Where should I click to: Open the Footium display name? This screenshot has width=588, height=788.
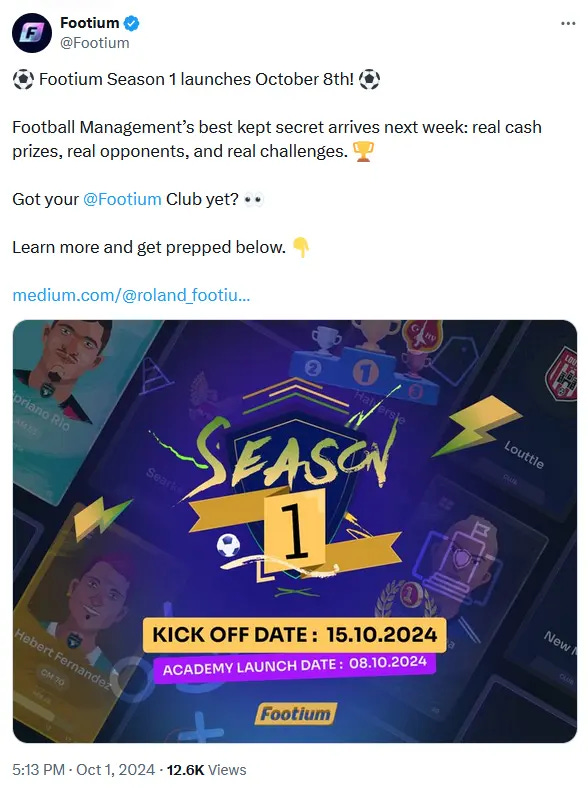(89, 23)
